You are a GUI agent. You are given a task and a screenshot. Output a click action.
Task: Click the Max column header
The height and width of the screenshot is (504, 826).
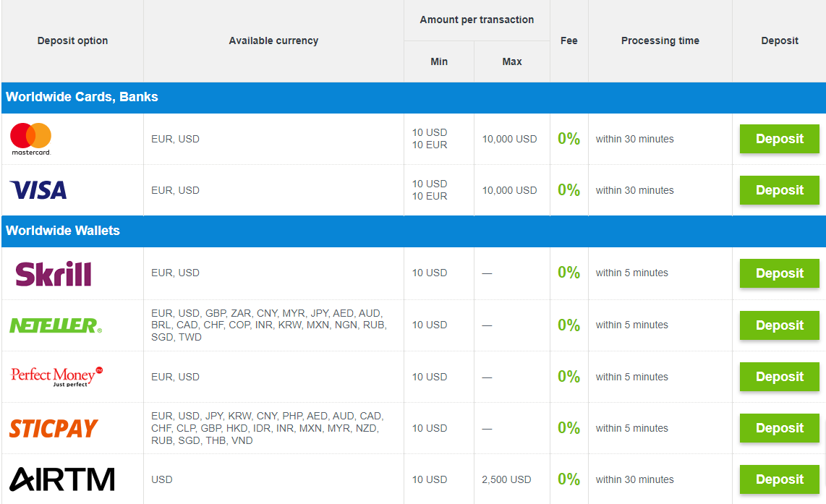pos(512,61)
